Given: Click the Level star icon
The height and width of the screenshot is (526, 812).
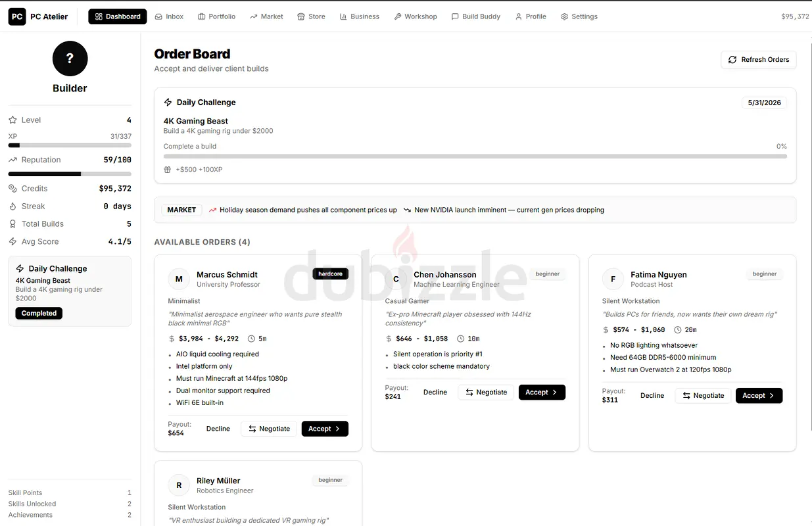Looking at the screenshot, I should tap(12, 120).
